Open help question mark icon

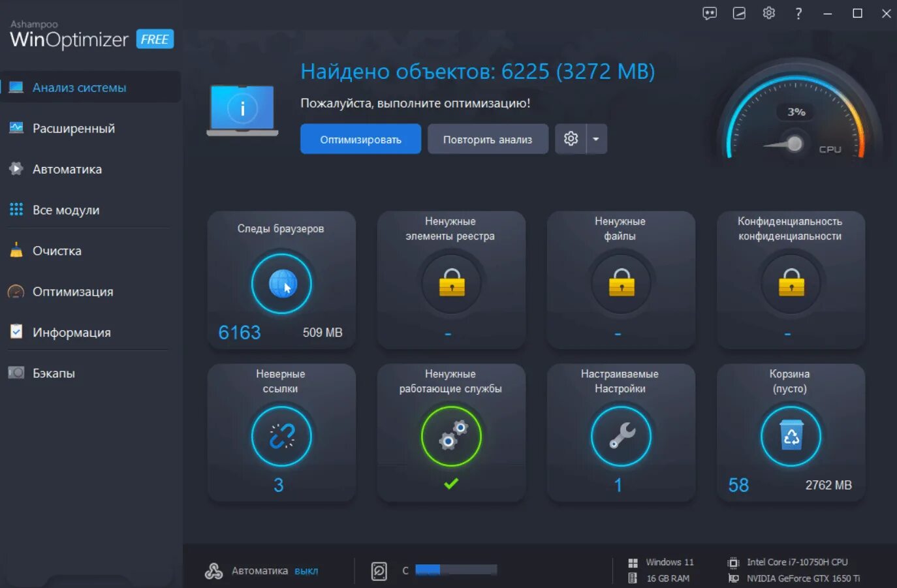point(798,13)
